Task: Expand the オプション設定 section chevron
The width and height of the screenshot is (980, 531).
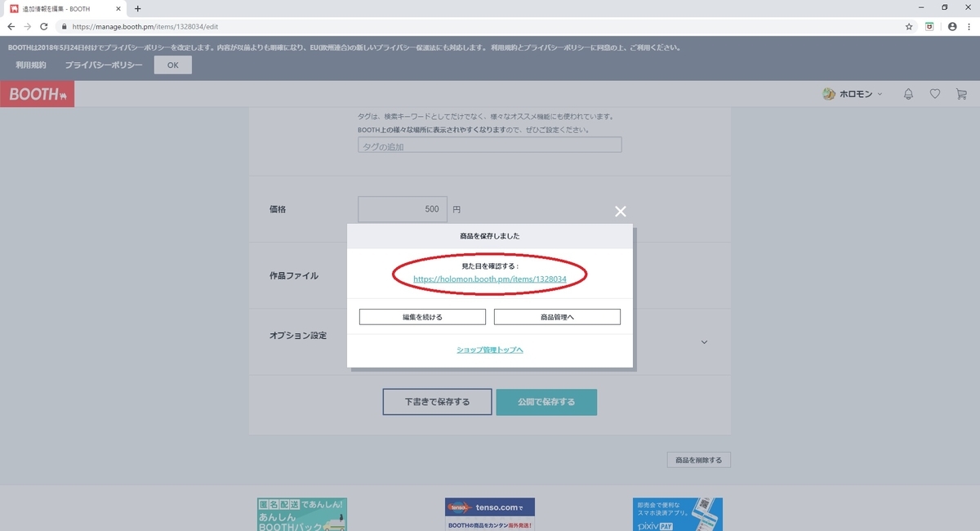Action: click(x=704, y=342)
